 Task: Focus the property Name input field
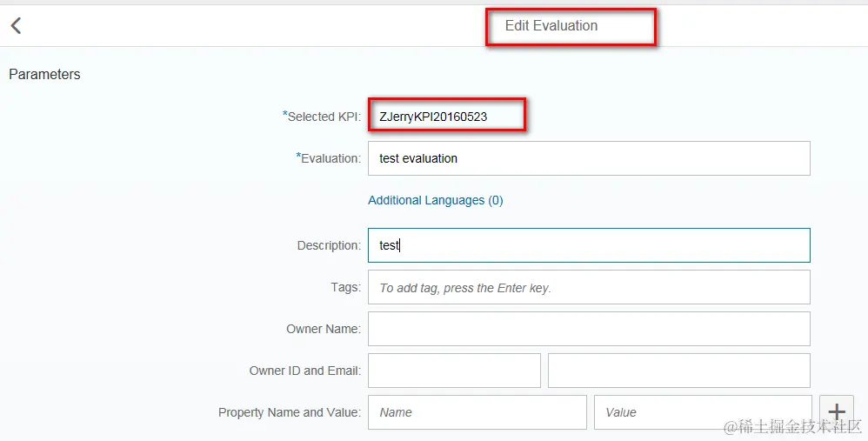477,412
